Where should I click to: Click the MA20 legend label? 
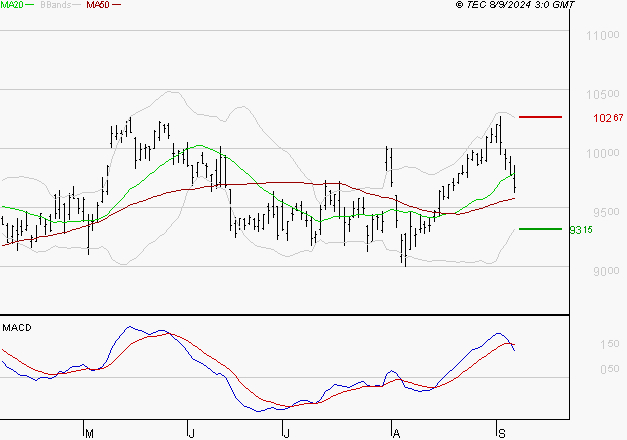tap(12, 5)
